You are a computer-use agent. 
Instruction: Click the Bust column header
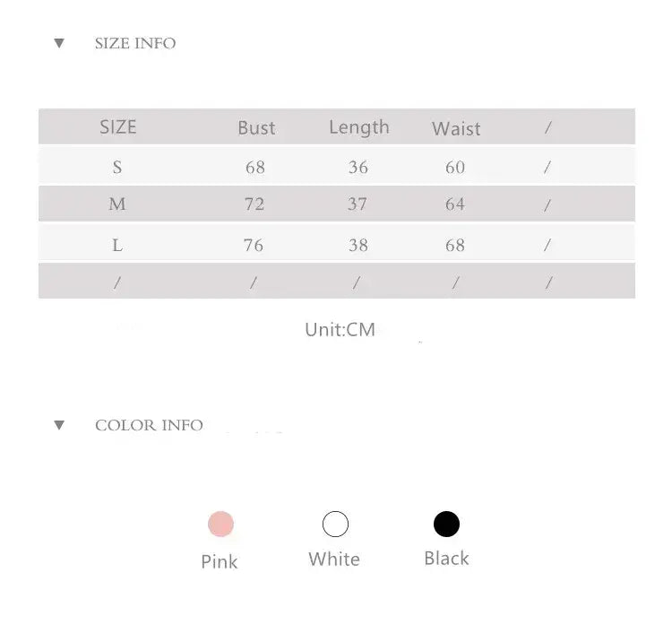[x=256, y=128]
